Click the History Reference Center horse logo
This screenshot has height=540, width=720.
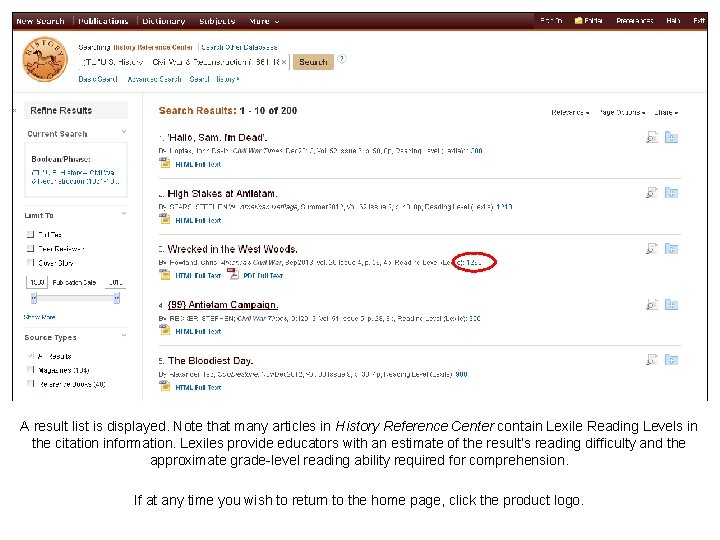[45, 59]
